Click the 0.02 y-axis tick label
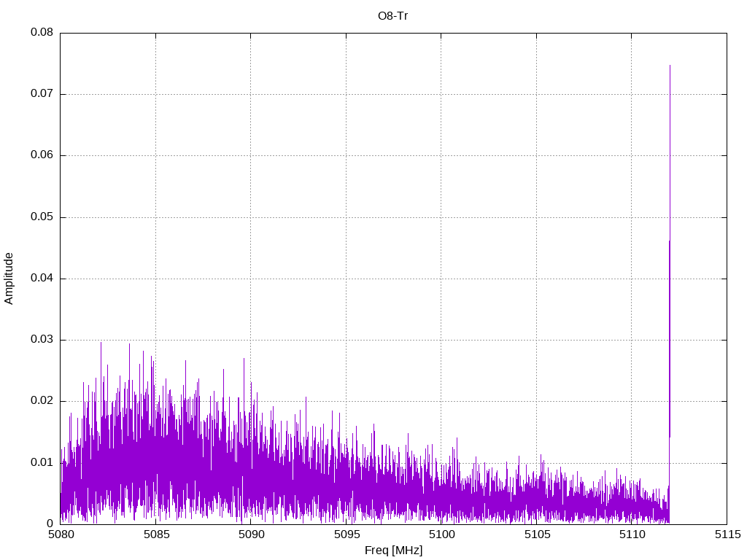Screen dimensions: 747x560 coord(41,401)
